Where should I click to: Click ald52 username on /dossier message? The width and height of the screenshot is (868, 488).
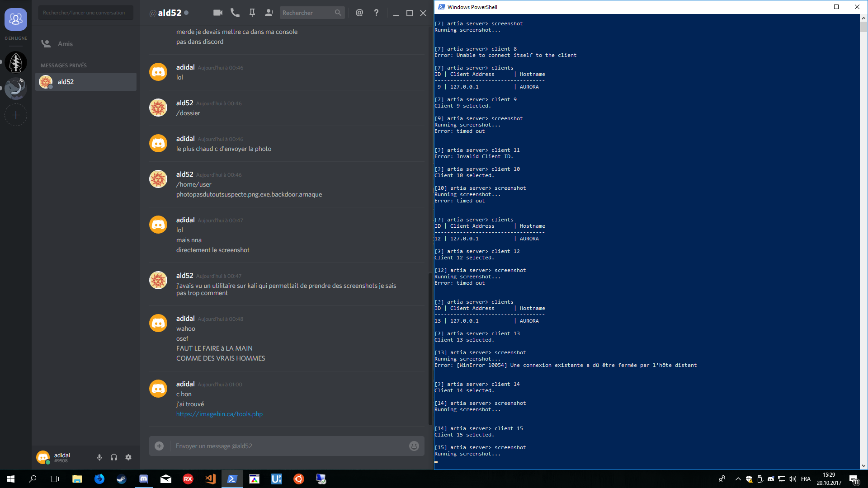pyautogui.click(x=184, y=103)
